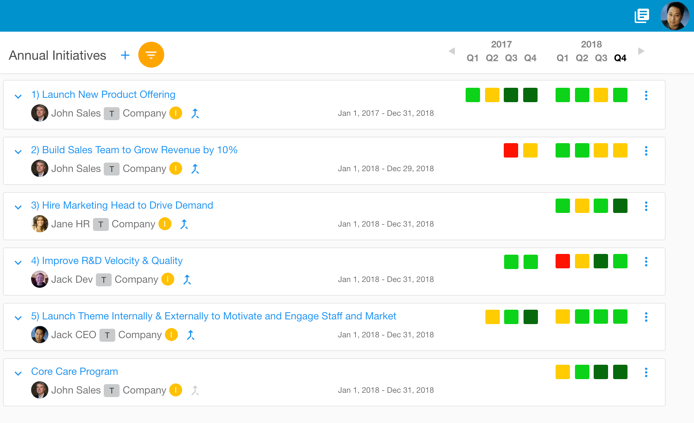Click the orange filter icon
The image size is (694, 423).
151,55
